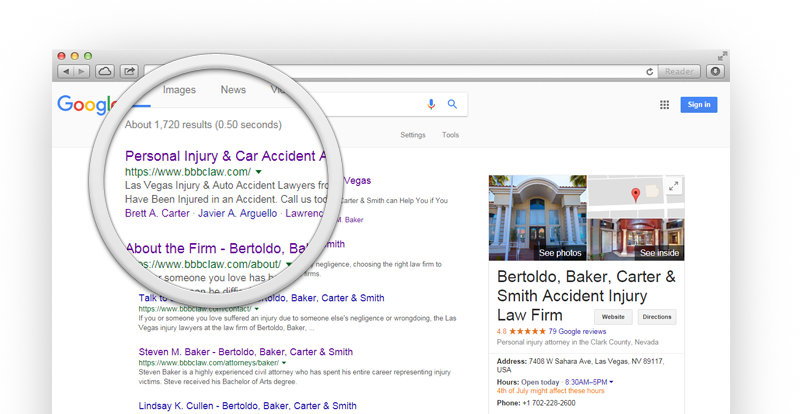The image size is (800, 414).
Task: Open the Talk to... Bertoldo, Baker, Carter & Smith result
Action: [x=261, y=298]
